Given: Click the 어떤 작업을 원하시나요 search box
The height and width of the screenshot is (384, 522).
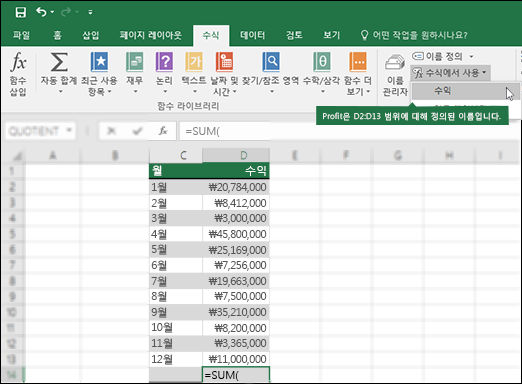Looking at the screenshot, I should coord(414,35).
